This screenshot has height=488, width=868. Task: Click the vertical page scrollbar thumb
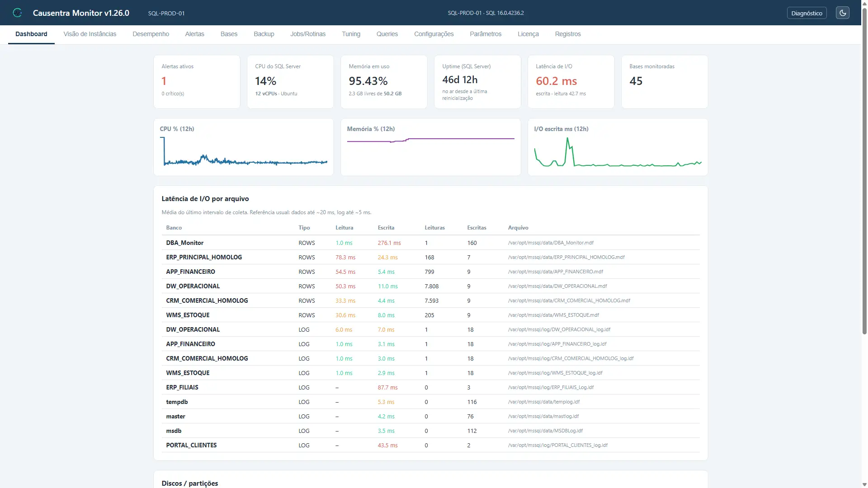864,172
